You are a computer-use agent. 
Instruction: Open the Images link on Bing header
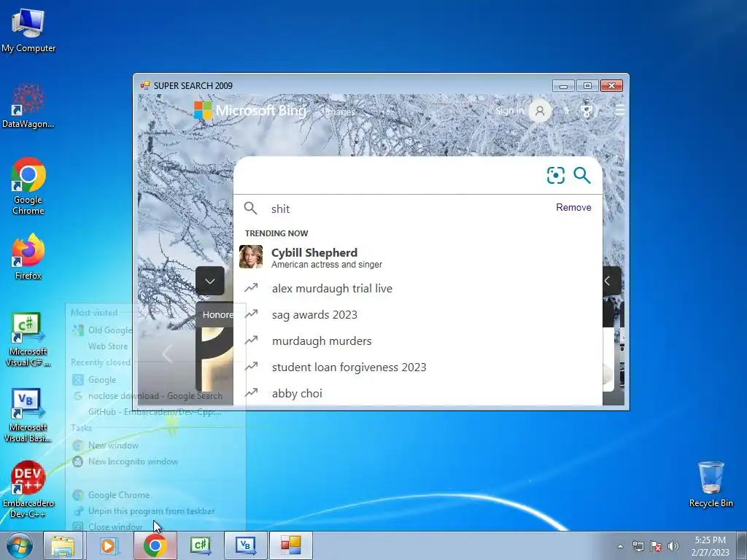340,112
